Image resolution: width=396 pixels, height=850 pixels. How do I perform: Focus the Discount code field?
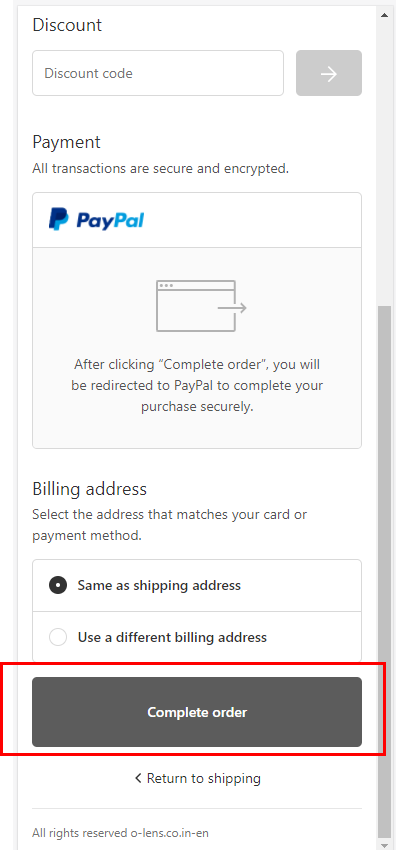point(158,73)
